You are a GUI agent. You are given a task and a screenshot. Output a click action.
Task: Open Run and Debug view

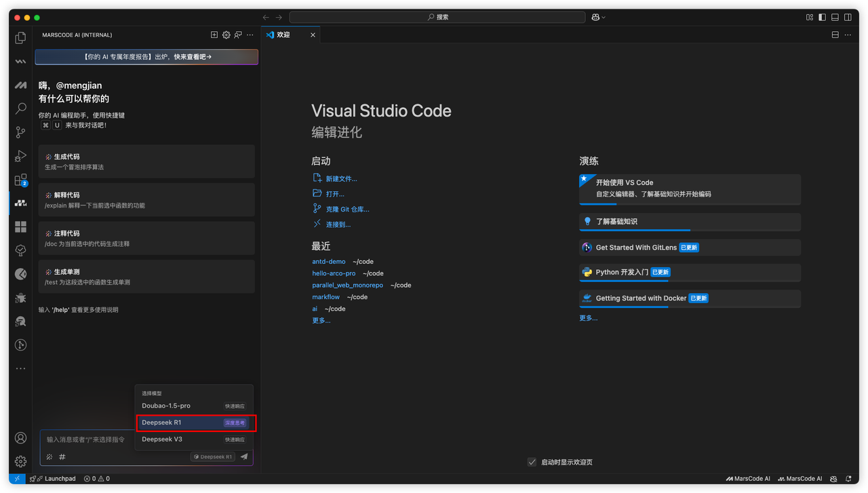[20, 156]
